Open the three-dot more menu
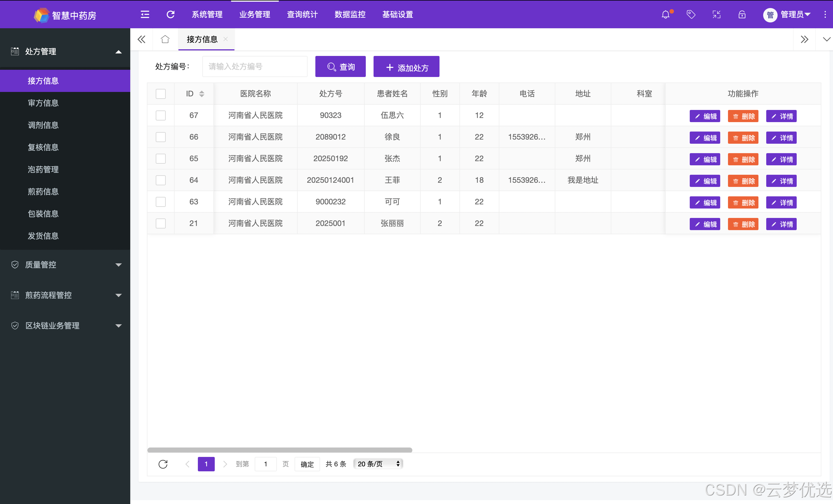This screenshot has width=833, height=504. click(x=825, y=14)
